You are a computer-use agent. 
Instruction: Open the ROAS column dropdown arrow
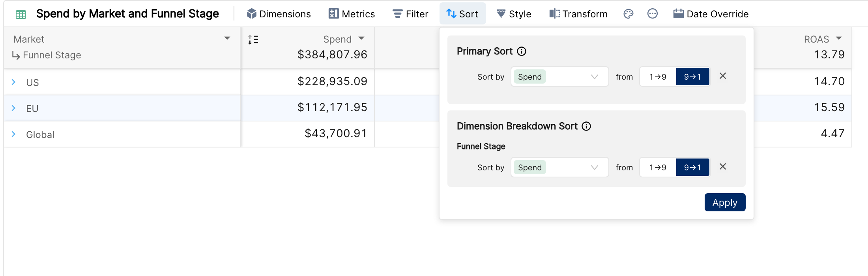839,38
